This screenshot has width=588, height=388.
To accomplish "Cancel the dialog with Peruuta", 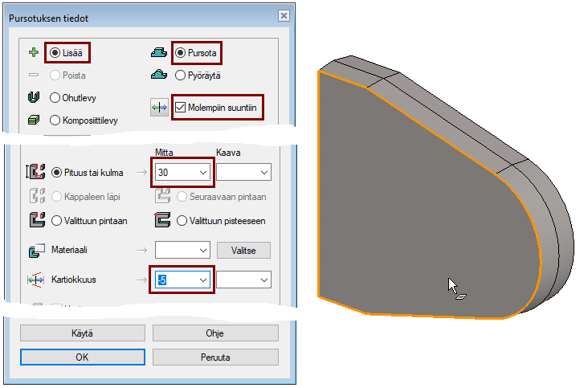I will pyautogui.click(x=215, y=357).
